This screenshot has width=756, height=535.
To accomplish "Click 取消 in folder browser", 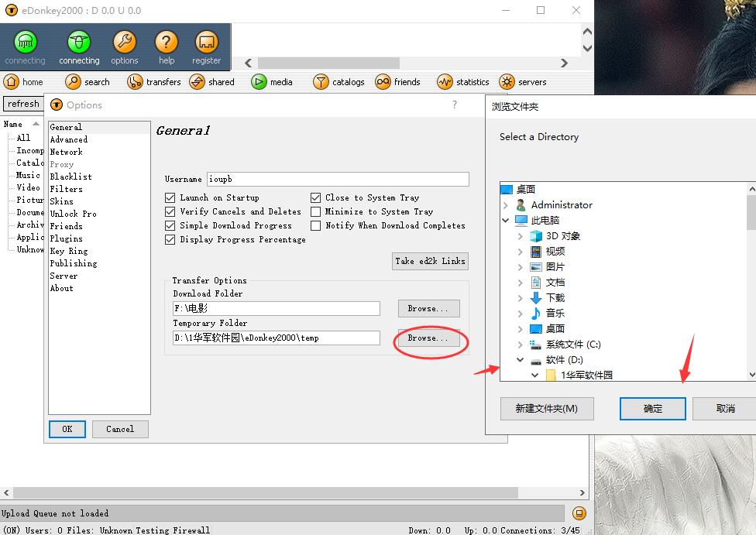I will pyautogui.click(x=725, y=409).
